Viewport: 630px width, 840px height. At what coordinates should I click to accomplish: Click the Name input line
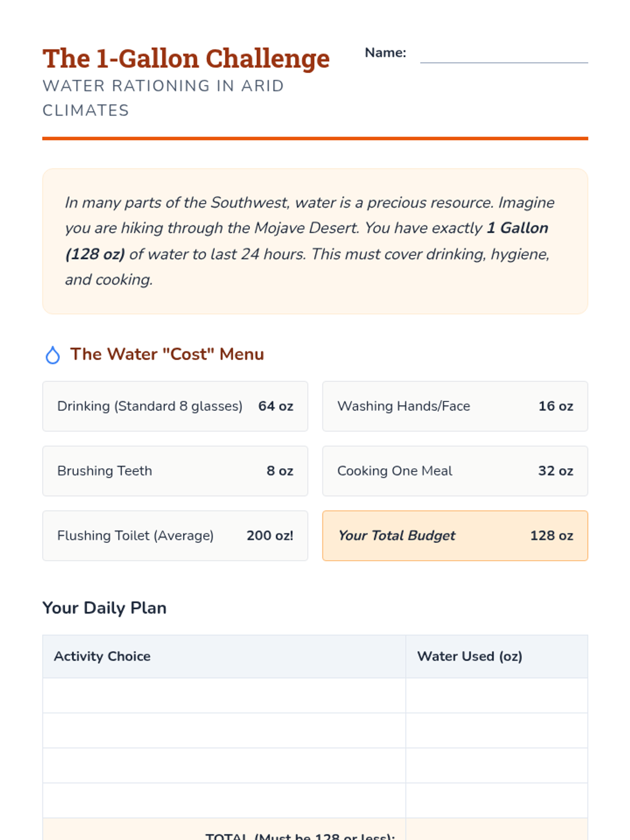pyautogui.click(x=503, y=55)
